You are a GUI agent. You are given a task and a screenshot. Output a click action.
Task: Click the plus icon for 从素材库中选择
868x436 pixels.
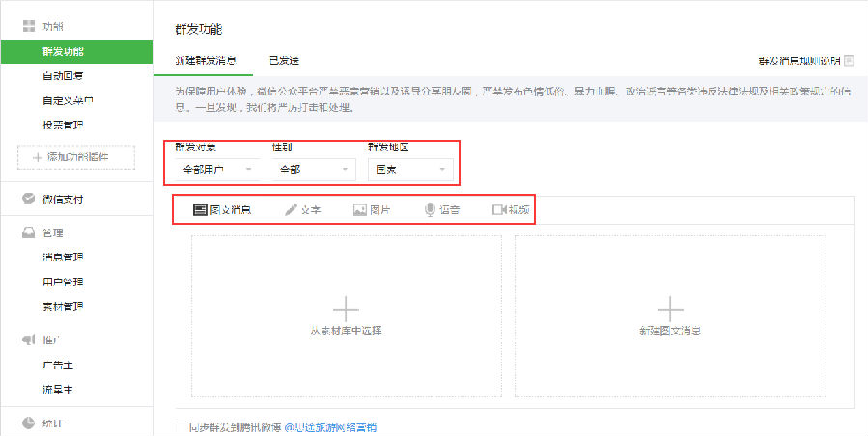[x=346, y=308]
